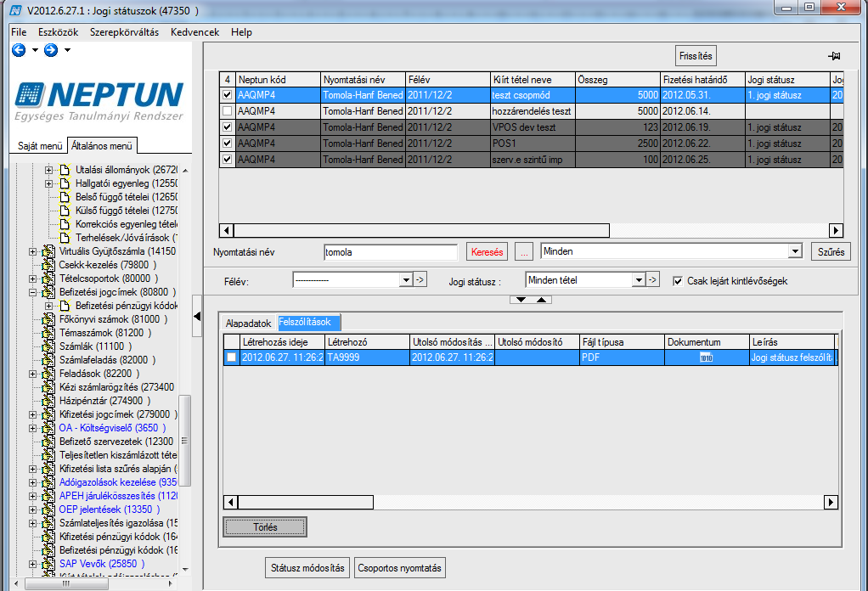Screen dimensions: 868x591
Task: Click the Házipénztár menu icon
Action: pos(48,401)
